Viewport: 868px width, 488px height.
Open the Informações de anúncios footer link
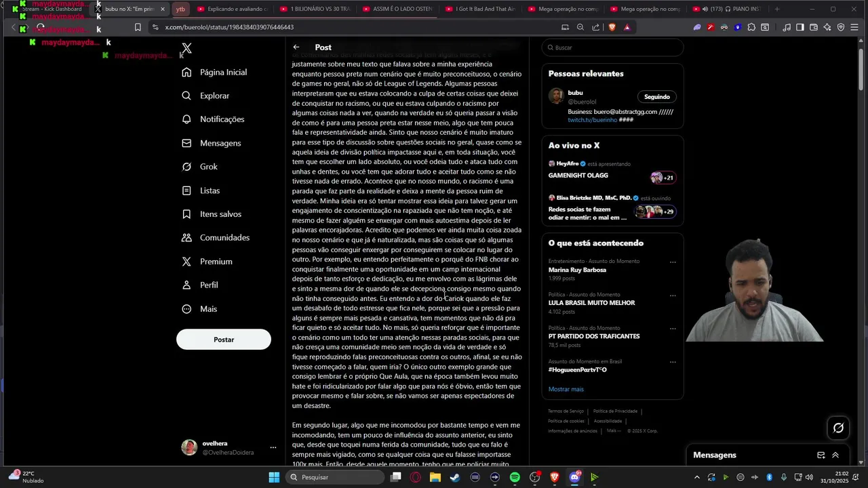coord(573,431)
